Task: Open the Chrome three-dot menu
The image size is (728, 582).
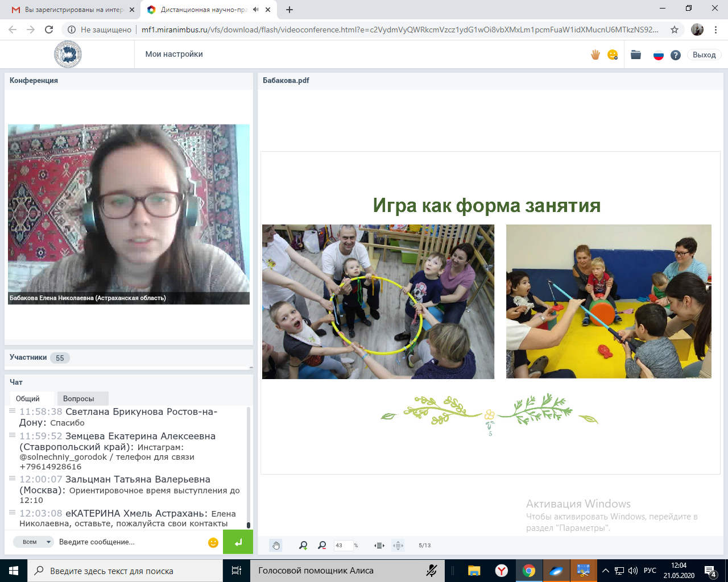Action: point(715,30)
